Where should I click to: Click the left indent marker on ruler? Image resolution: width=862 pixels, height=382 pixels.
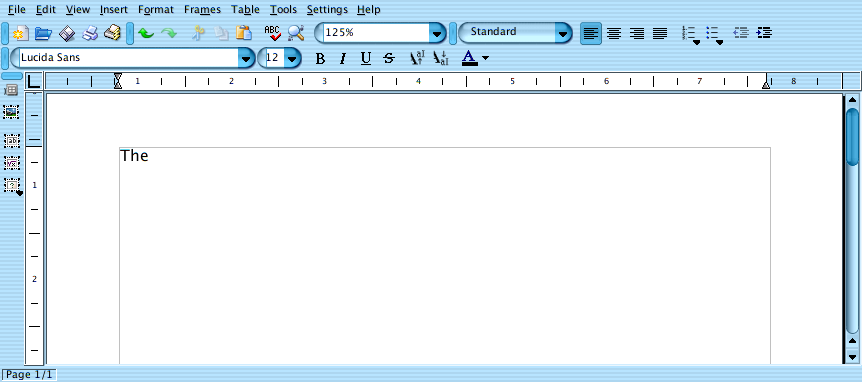(x=118, y=81)
